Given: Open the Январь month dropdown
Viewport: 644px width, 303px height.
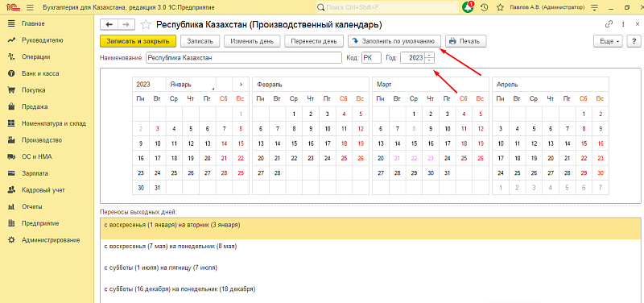Looking at the screenshot, I should click(191, 85).
